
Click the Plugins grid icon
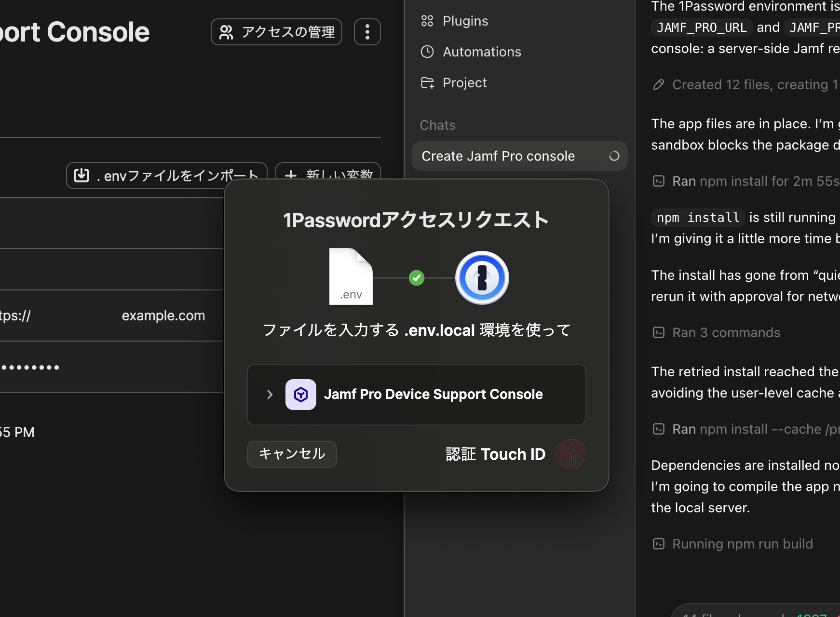[x=427, y=21]
